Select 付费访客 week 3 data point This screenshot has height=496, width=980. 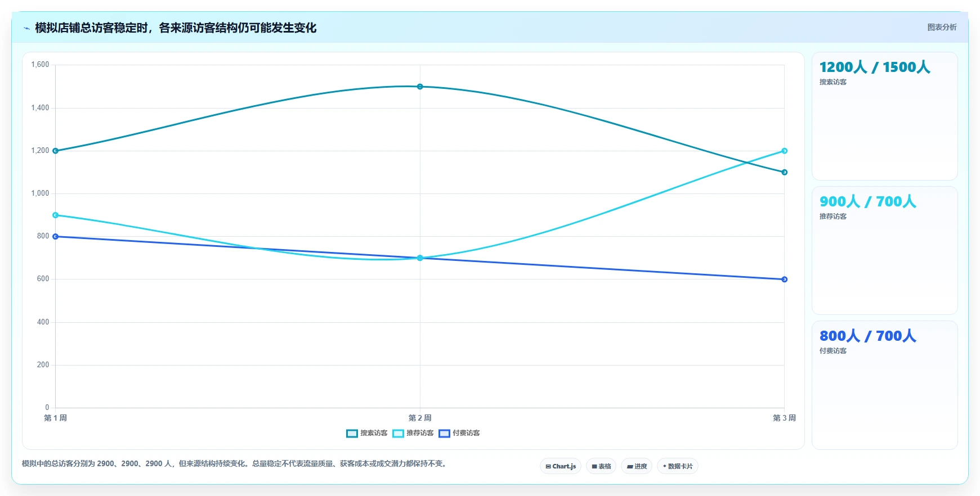tap(784, 279)
